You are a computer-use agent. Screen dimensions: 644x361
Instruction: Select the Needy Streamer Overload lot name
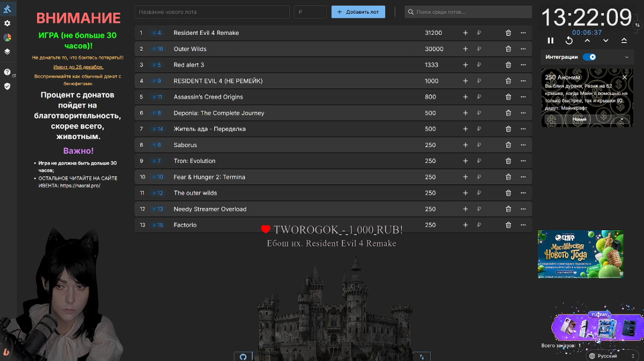(x=210, y=209)
